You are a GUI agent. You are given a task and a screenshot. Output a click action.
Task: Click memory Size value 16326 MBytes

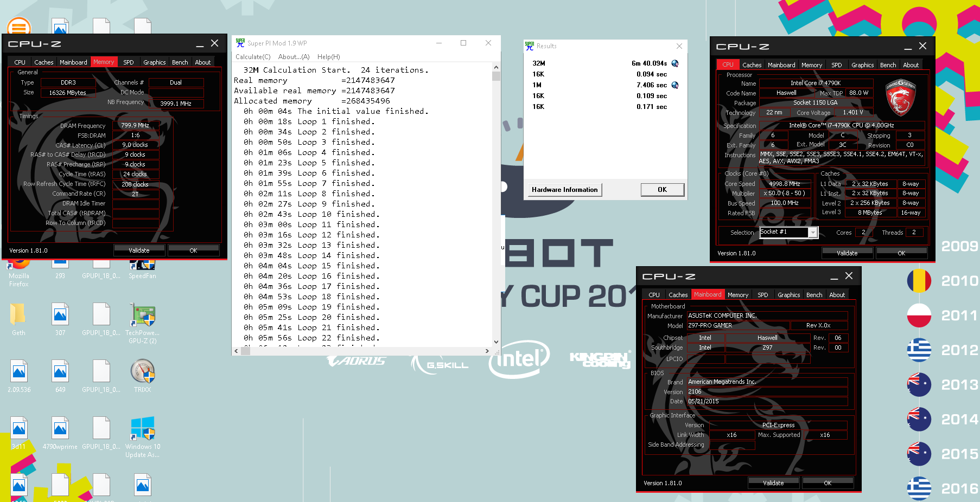tap(68, 93)
